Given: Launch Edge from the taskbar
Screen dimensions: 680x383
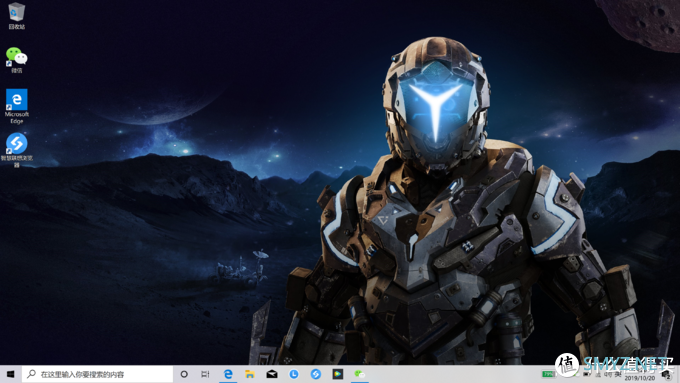Looking at the screenshot, I should (228, 374).
